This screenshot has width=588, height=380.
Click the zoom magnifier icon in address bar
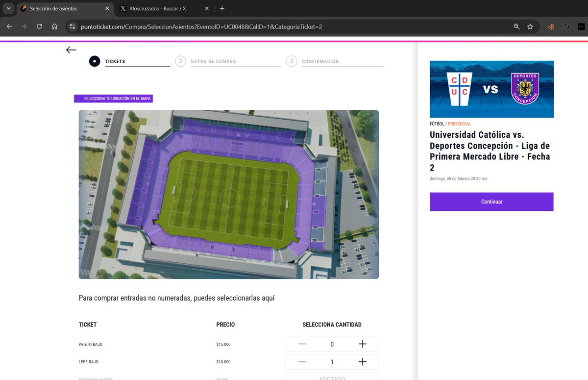coord(516,26)
